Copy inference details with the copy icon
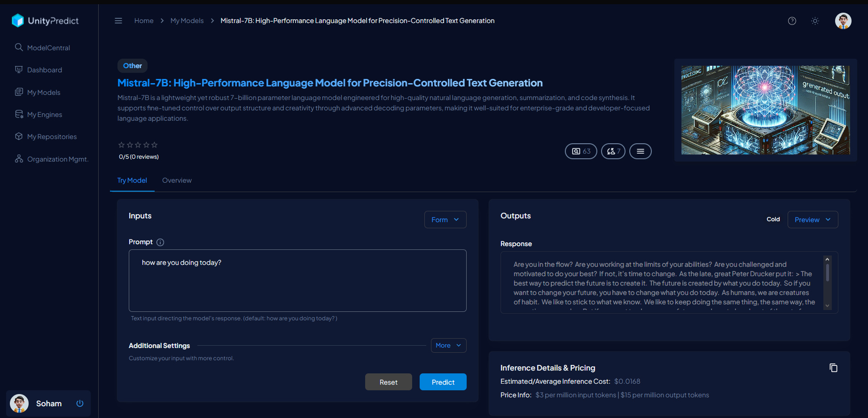The width and height of the screenshot is (868, 418). [x=833, y=368]
